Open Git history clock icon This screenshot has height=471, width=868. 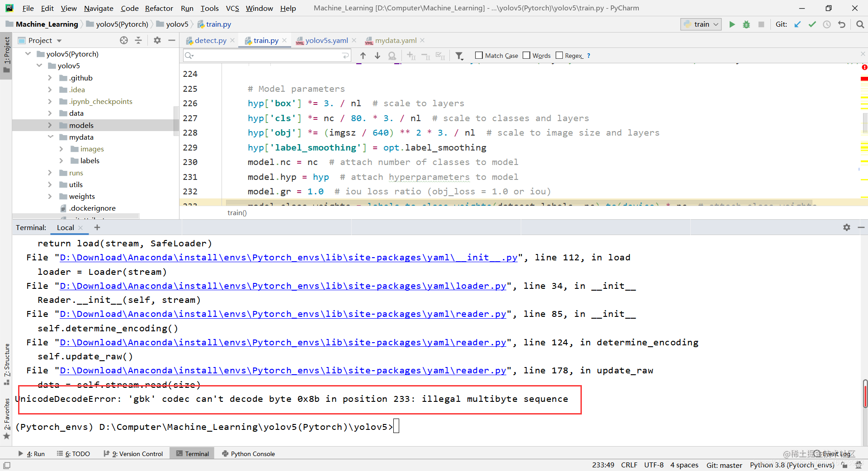tap(827, 24)
